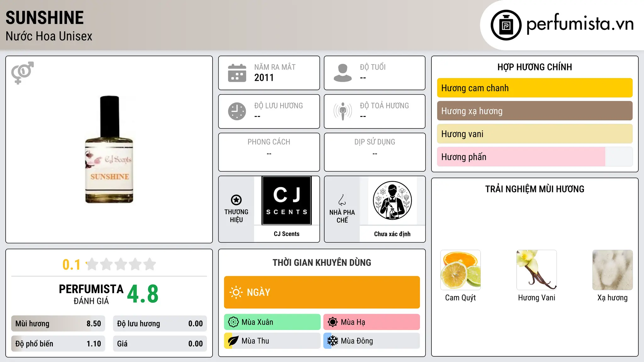Screen dimensions: 644x362
Task: Click the Chưa xác định perfumer label
Action: coord(392,234)
